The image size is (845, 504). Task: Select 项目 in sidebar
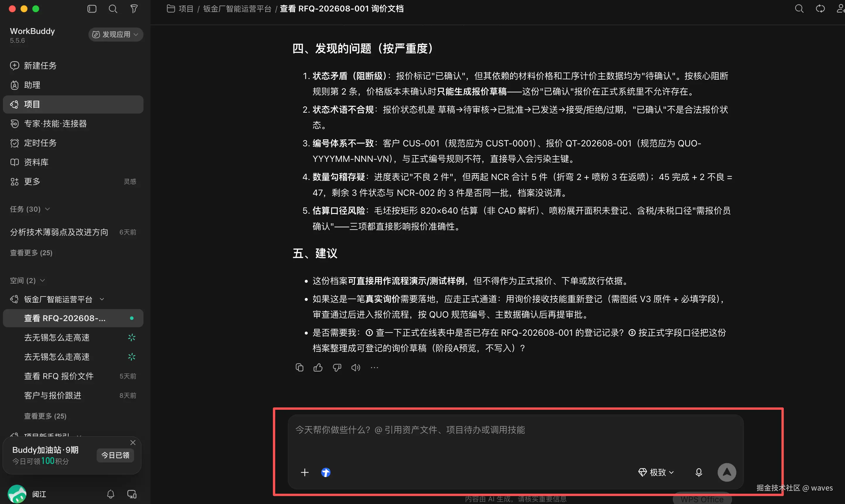73,104
